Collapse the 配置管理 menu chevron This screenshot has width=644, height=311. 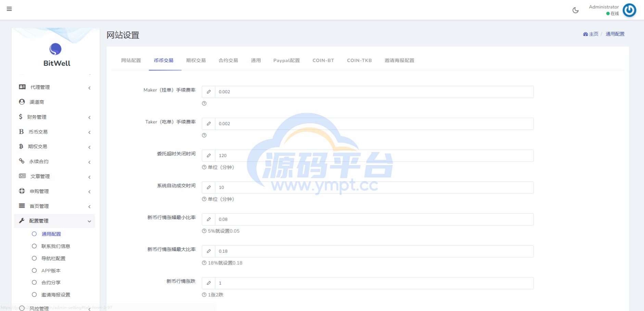coord(89,221)
